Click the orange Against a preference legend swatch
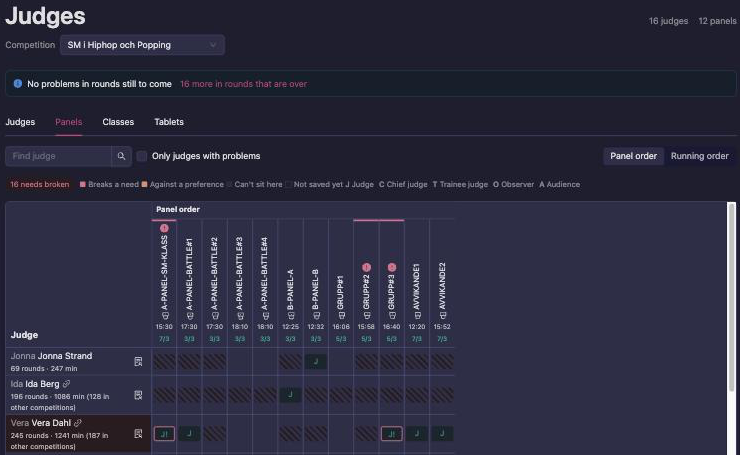Viewport: 740px width, 455px height. click(x=144, y=185)
